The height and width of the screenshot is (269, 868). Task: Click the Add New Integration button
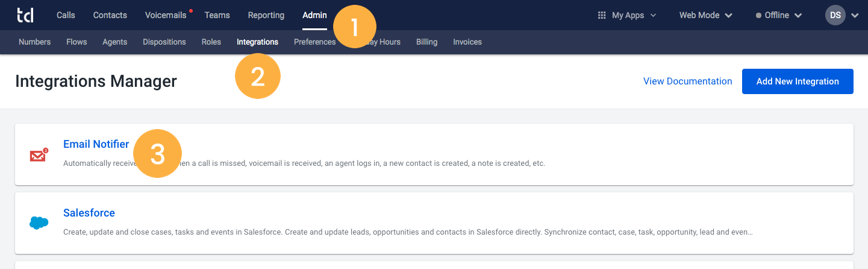(x=798, y=81)
